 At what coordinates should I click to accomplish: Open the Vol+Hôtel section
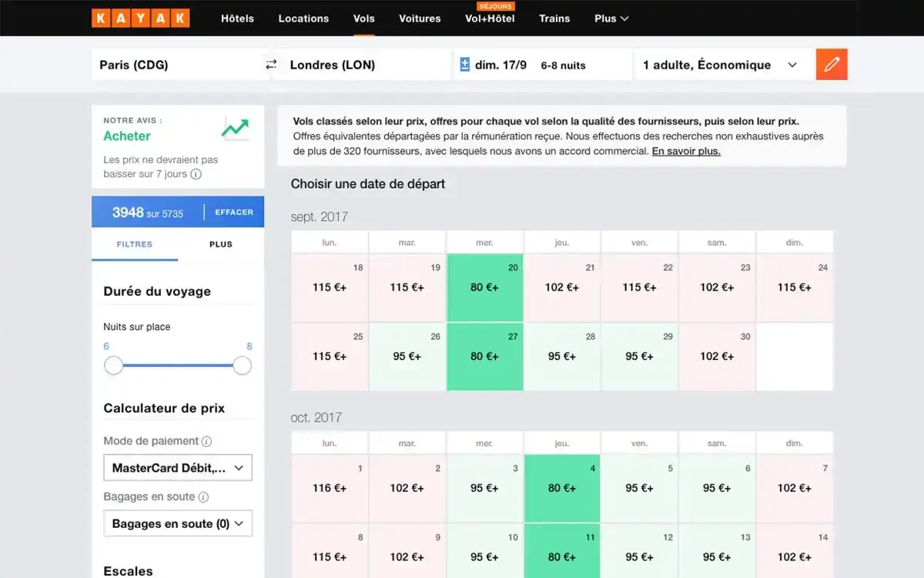(x=490, y=18)
